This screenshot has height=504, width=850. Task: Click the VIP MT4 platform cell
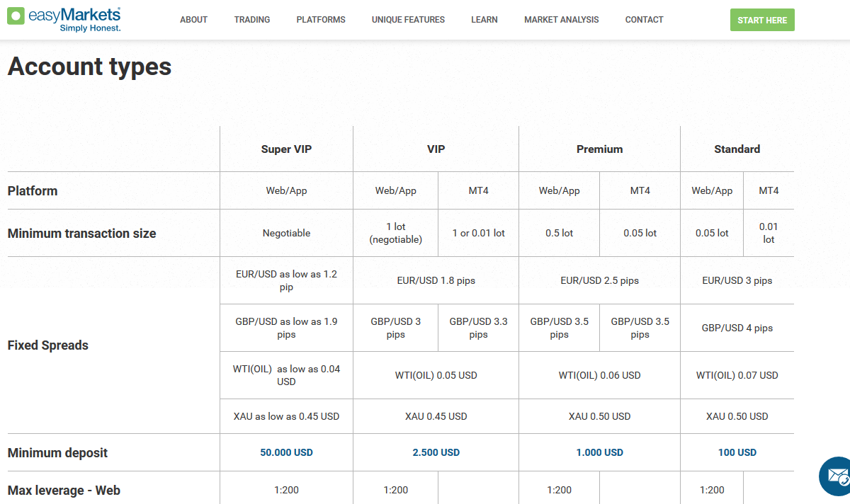[478, 190]
